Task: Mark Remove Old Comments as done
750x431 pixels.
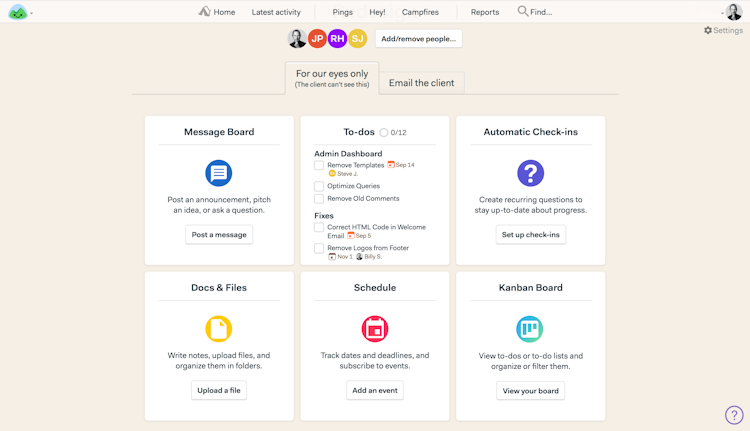Action: (319, 199)
